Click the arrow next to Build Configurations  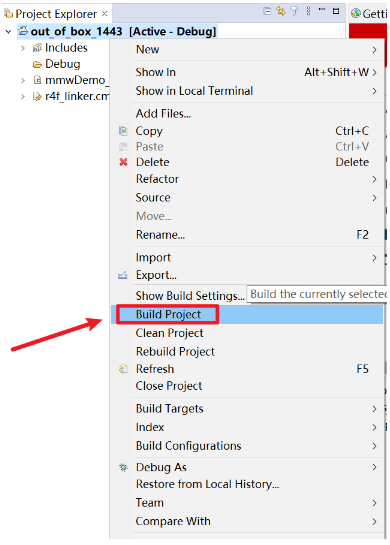point(374,446)
